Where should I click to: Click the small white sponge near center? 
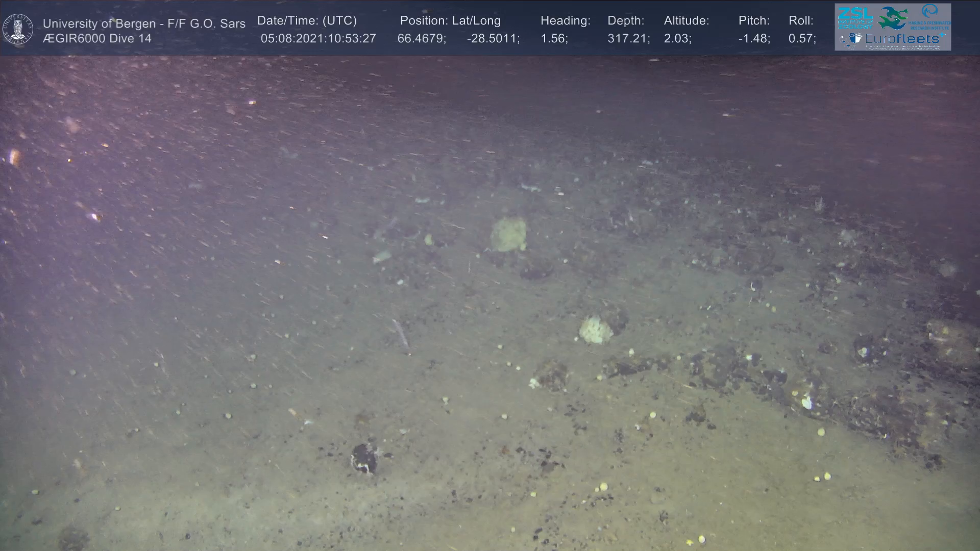(595, 329)
